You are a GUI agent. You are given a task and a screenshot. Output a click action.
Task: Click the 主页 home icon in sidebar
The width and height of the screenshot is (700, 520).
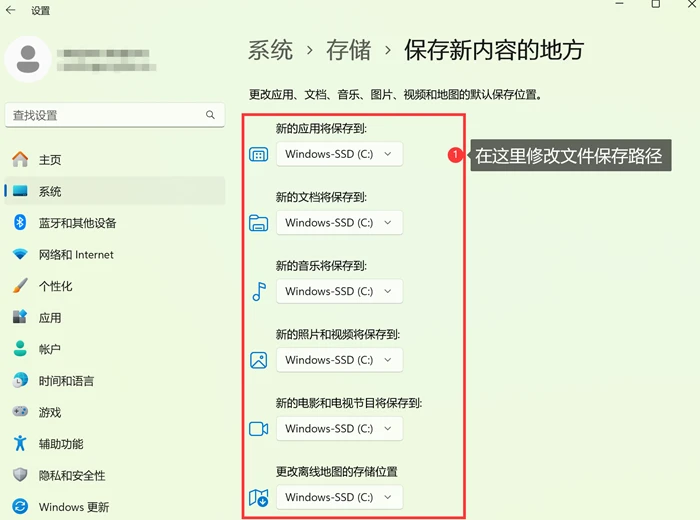(x=20, y=159)
